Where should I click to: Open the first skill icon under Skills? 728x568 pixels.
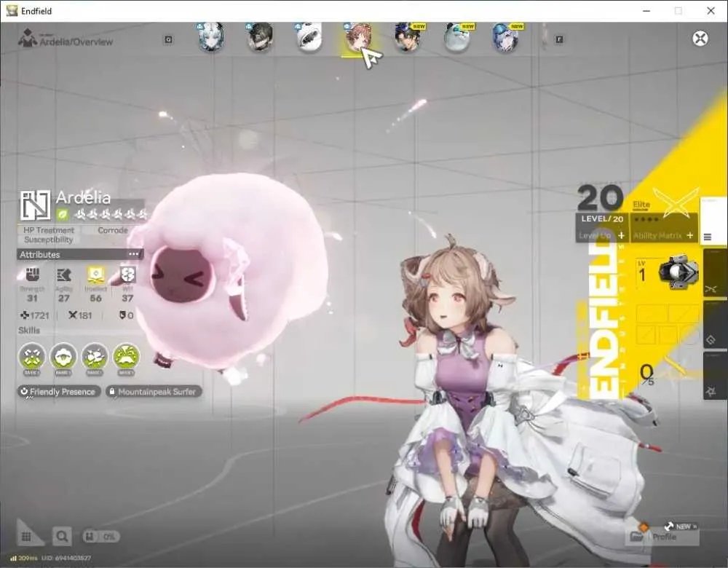click(x=31, y=357)
